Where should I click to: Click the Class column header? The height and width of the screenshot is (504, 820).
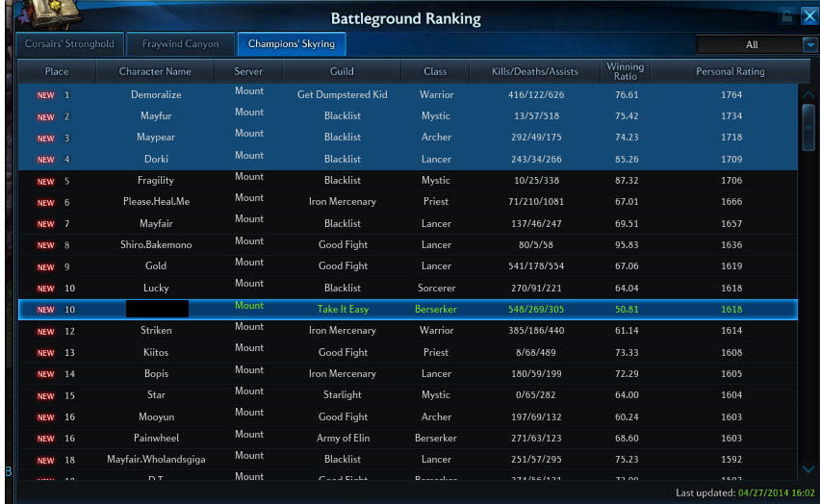point(435,71)
